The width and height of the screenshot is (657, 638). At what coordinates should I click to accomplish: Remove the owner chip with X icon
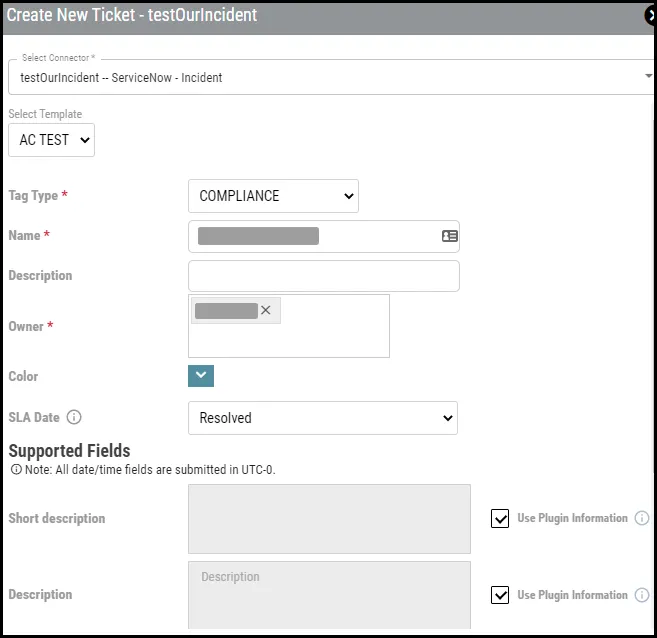click(266, 310)
